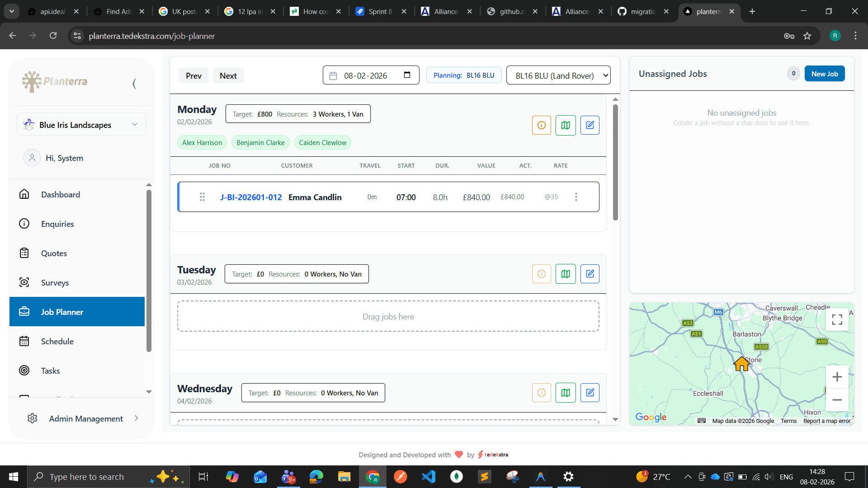Image resolution: width=868 pixels, height=488 pixels.
Task: Go to Schedule in sidebar
Action: point(57,341)
